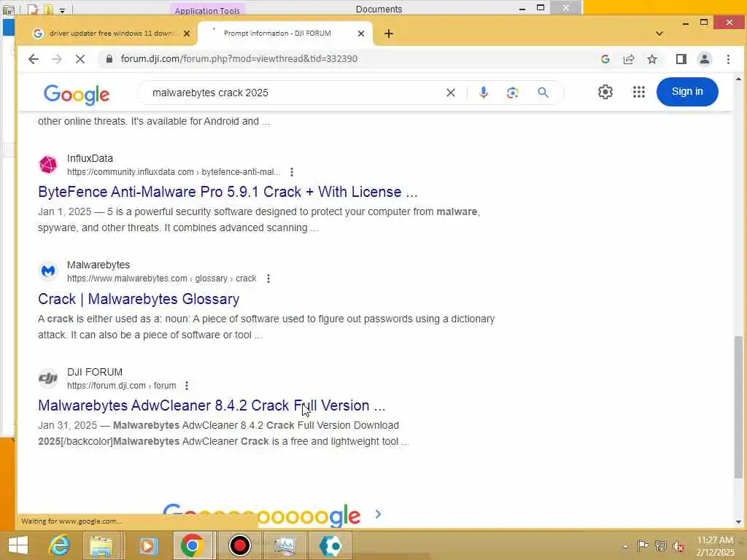
Task: Open the media player taskbar icon
Action: pos(148,545)
